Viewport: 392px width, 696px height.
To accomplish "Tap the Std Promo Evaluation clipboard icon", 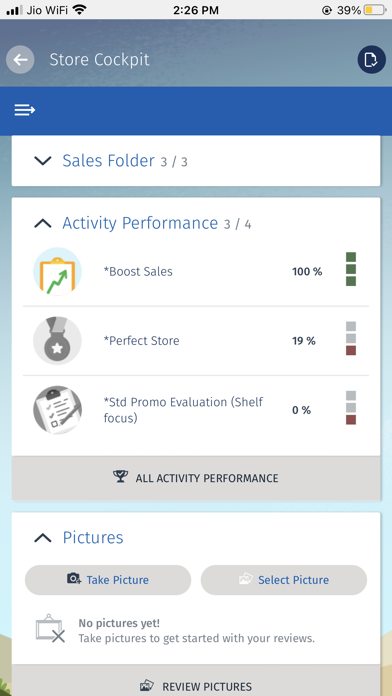I will point(57,410).
